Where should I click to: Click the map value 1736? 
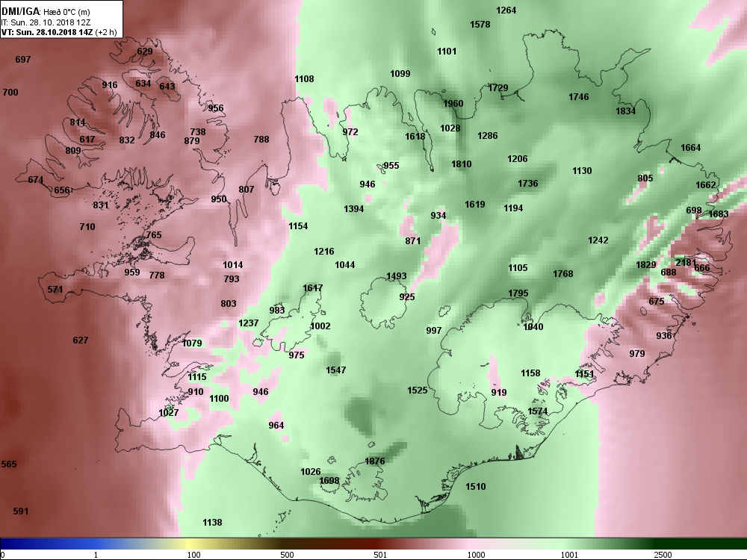point(528,184)
